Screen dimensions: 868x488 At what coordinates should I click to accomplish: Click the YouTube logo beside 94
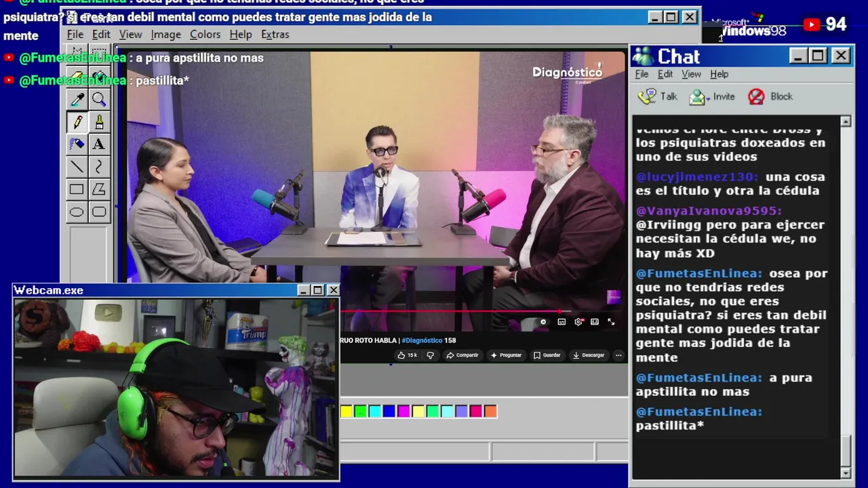pos(812,25)
